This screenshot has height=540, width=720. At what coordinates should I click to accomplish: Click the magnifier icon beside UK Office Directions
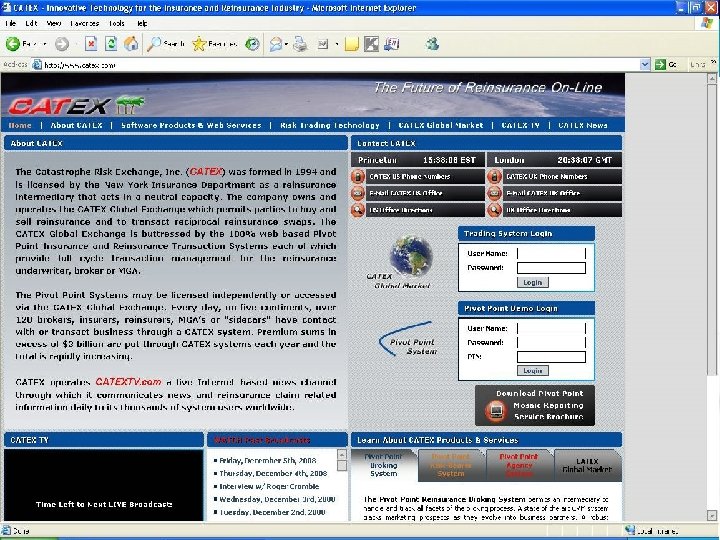tap(494, 210)
